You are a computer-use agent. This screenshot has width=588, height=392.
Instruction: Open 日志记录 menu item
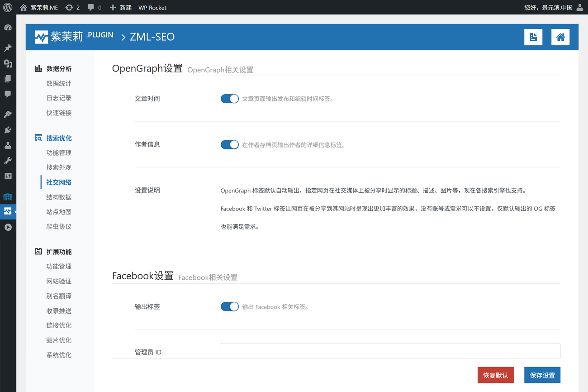pyautogui.click(x=59, y=98)
